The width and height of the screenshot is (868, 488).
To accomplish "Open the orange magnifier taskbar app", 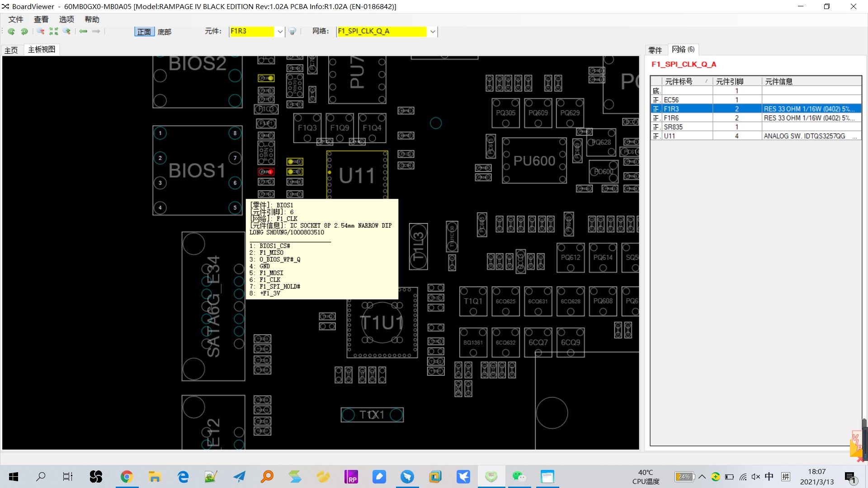I will tap(267, 477).
